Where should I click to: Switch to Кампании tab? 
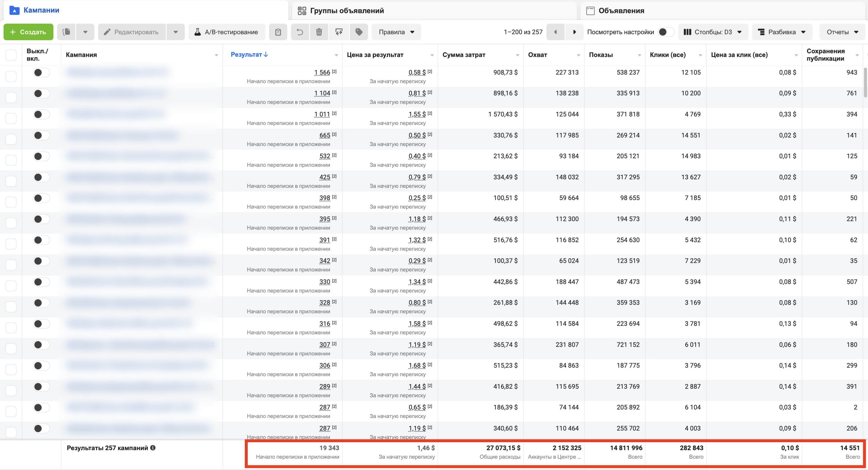(146, 10)
